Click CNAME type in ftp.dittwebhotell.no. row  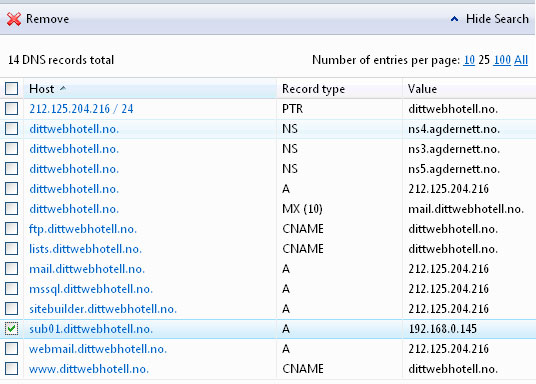tap(303, 229)
